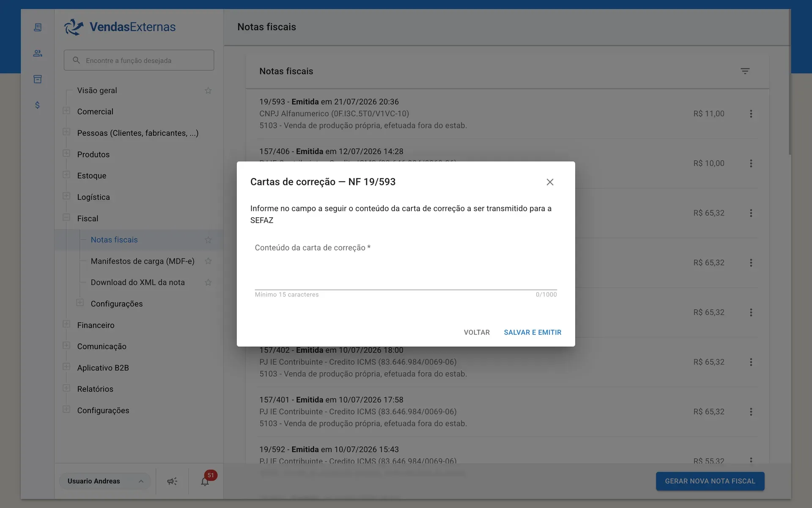The image size is (812, 508).
Task: Open the filter icon in Notas fiscais list
Action: tap(745, 71)
